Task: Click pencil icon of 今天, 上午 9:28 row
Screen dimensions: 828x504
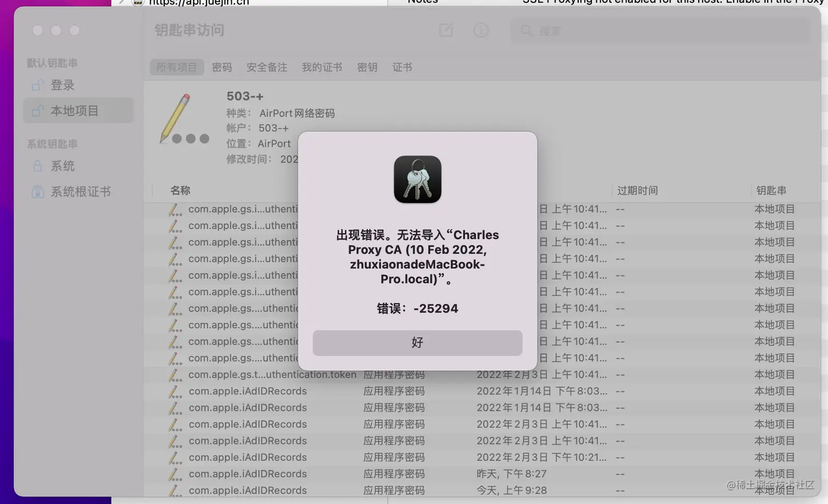Action: point(175,490)
